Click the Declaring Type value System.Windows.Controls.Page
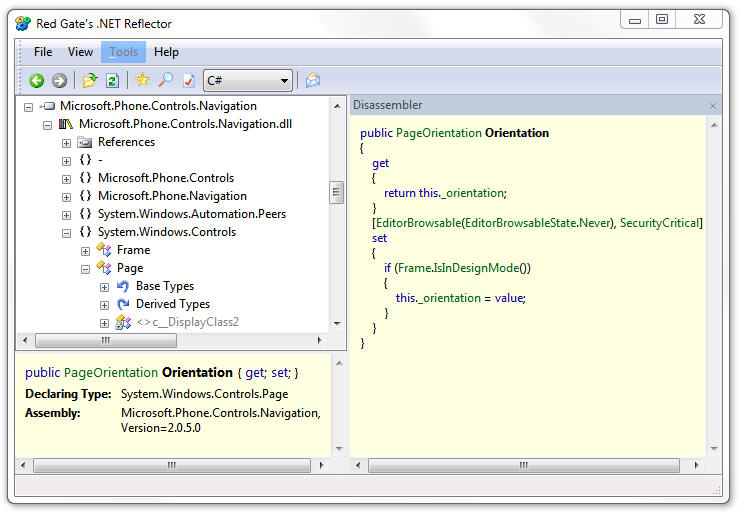Screen dimensions: 740x513 pos(204,394)
